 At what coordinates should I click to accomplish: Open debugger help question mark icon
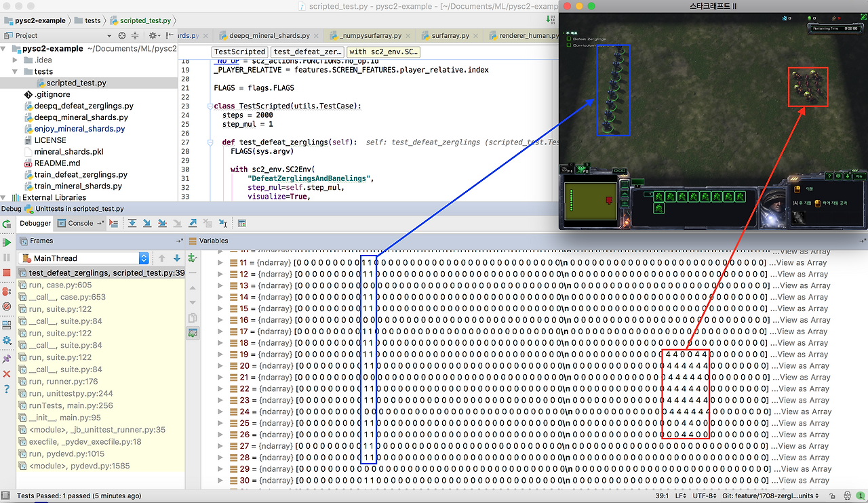pos(7,389)
